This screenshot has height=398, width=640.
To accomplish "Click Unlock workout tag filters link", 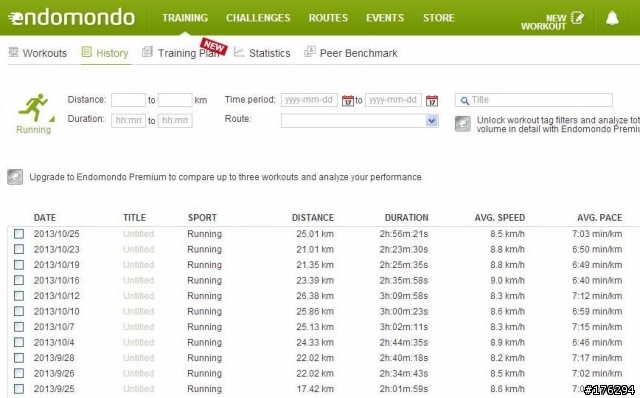I will [558, 125].
